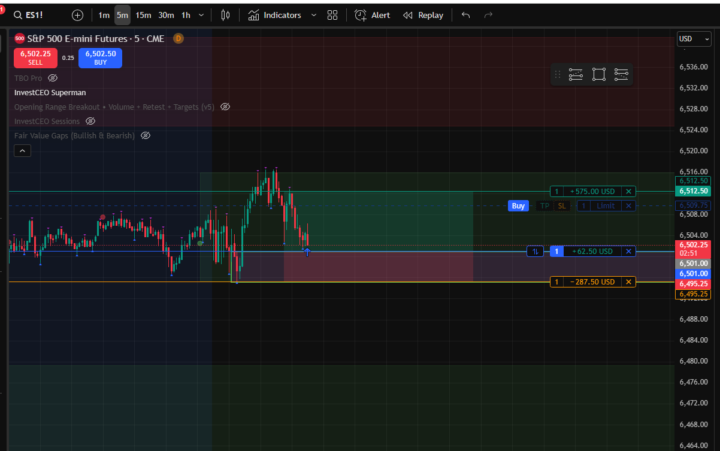Undo the last chart action

pyautogui.click(x=466, y=15)
